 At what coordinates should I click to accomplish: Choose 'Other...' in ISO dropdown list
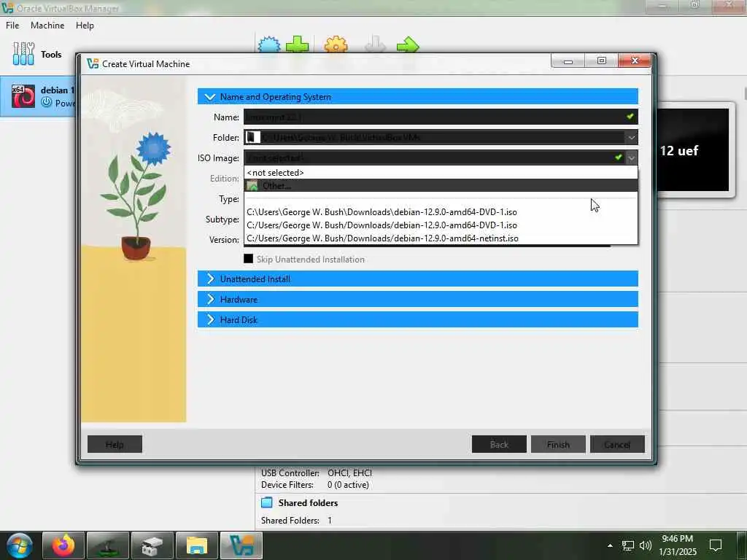click(x=441, y=186)
